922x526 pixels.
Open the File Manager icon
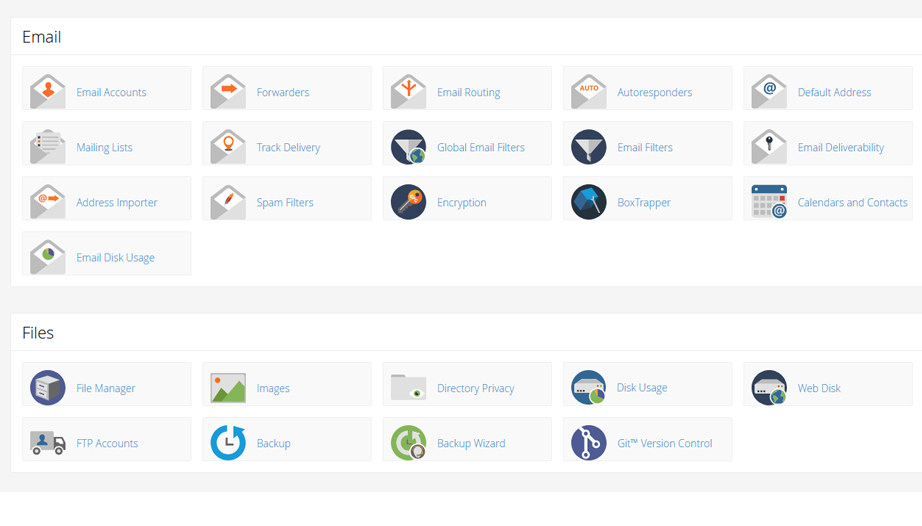(x=48, y=388)
